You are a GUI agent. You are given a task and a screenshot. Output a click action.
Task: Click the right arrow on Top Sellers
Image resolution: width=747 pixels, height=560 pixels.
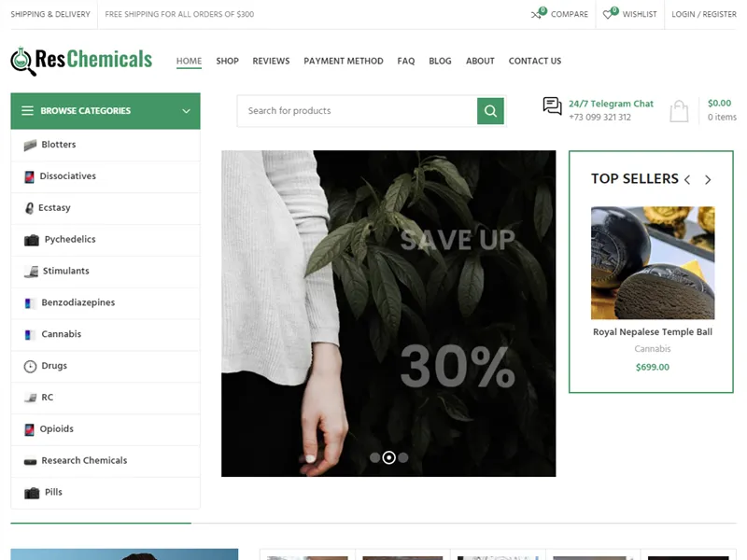pos(708,179)
